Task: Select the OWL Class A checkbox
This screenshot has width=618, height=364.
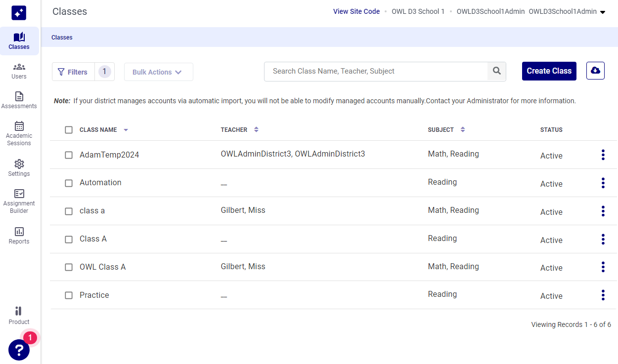Action: (x=69, y=267)
